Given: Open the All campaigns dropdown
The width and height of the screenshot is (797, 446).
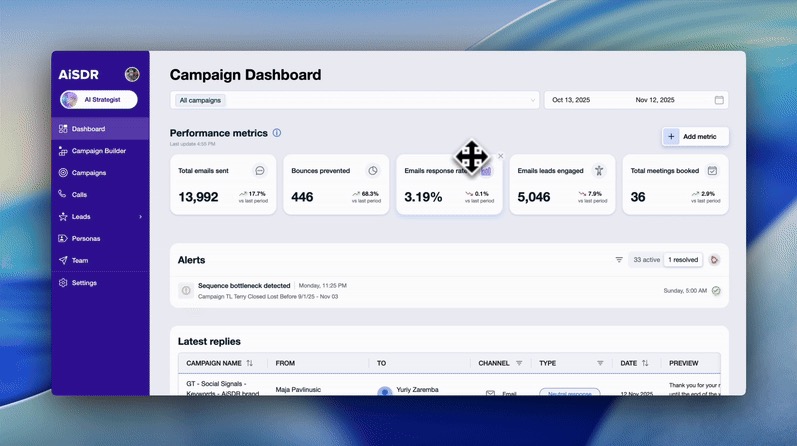Looking at the screenshot, I should coord(355,100).
